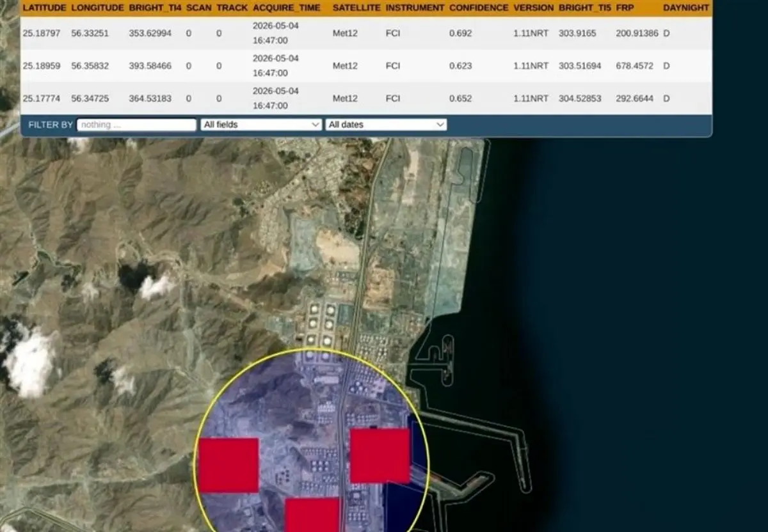Select the row with latitude 25.18959

[366, 66]
